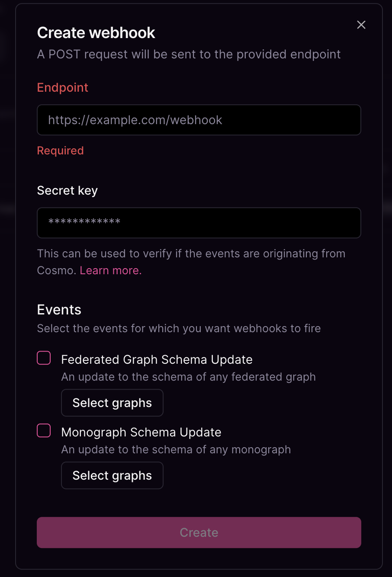Screen dimensions: 392x577
Task: Click the Required validation message
Action: (60, 151)
